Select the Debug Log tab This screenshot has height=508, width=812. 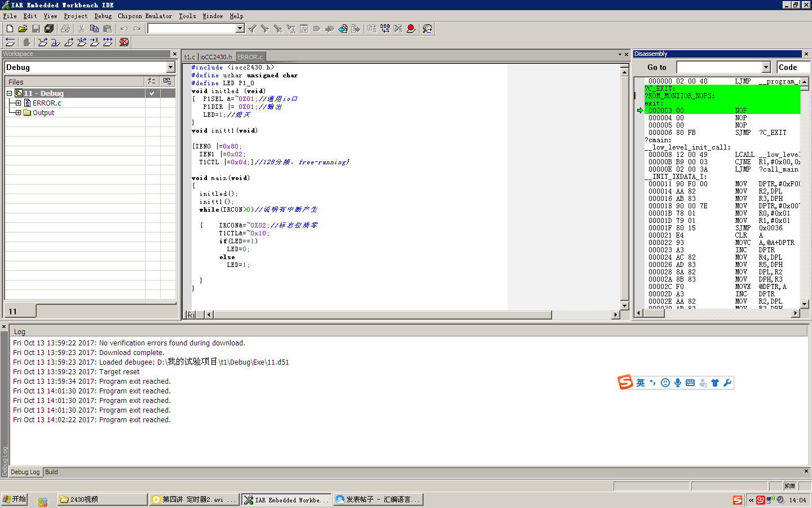click(25, 472)
